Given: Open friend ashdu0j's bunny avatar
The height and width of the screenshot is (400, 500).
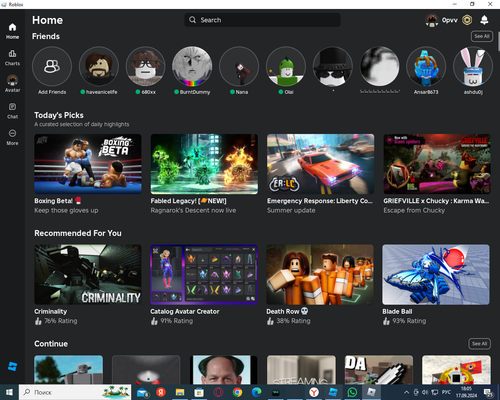Looking at the screenshot, I should pos(473,66).
